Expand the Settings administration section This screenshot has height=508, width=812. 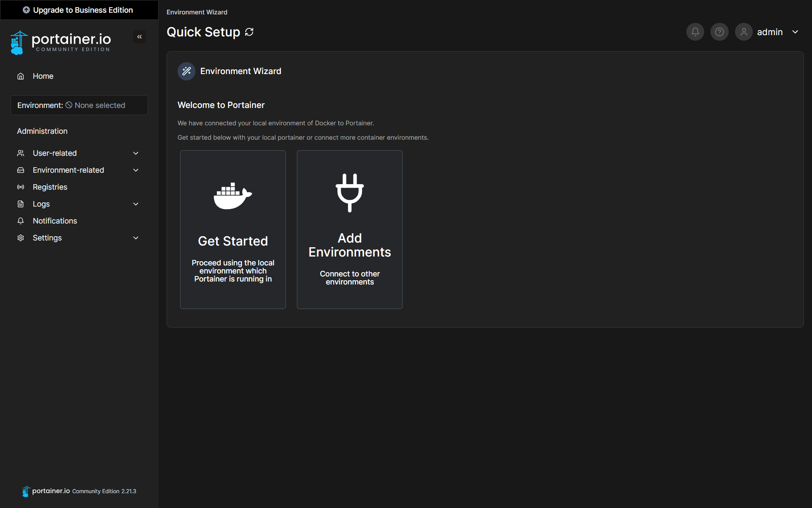coord(136,237)
